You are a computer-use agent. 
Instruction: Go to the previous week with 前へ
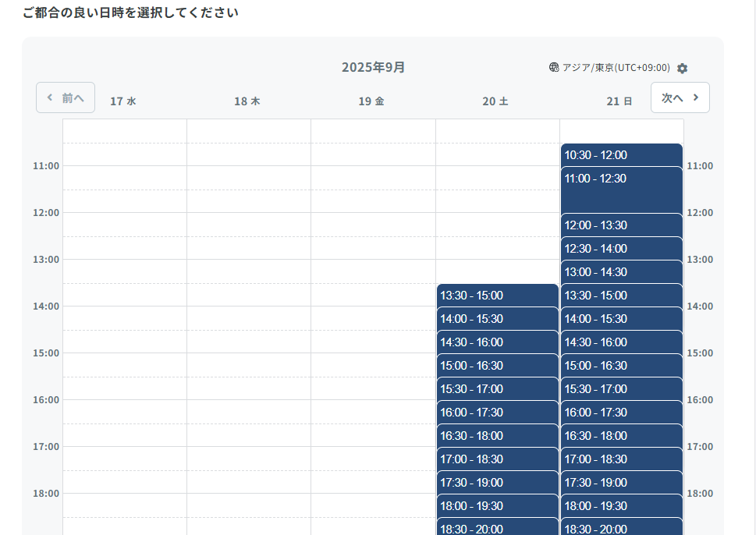[66, 97]
